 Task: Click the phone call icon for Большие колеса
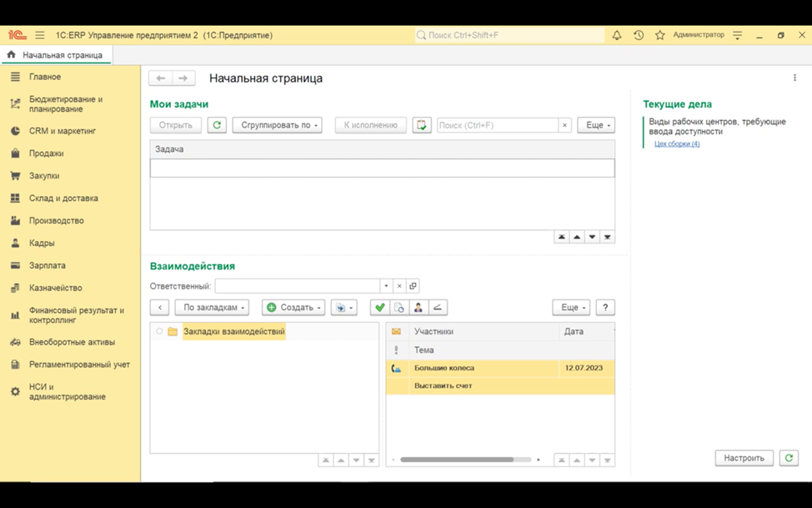point(396,368)
